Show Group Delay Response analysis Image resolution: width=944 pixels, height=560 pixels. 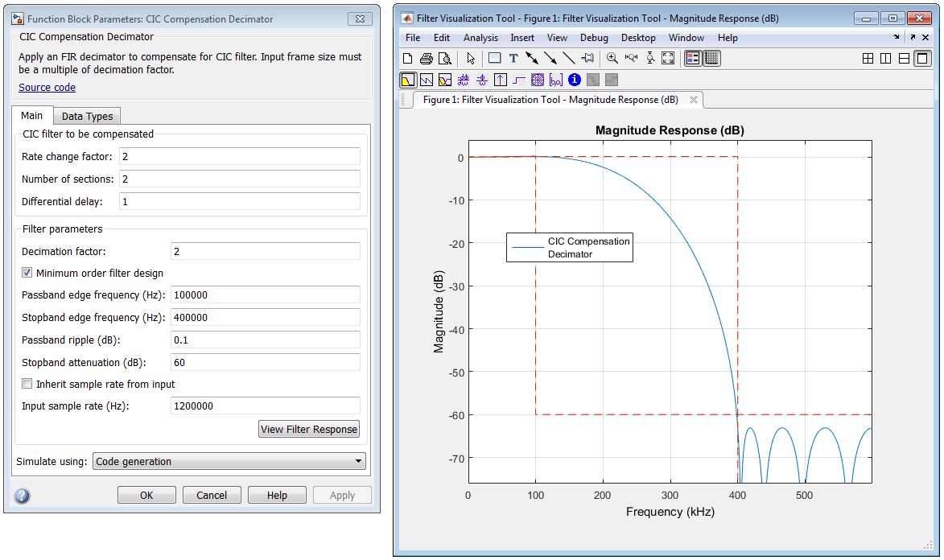pos(464,80)
